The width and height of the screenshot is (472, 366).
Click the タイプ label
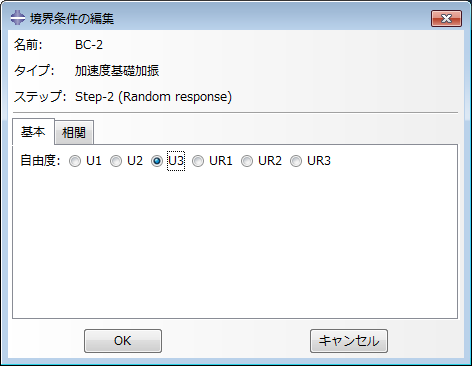(34, 71)
